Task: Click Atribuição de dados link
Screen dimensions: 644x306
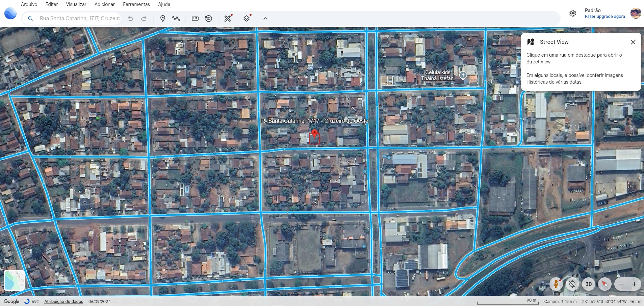Action: (x=63, y=302)
